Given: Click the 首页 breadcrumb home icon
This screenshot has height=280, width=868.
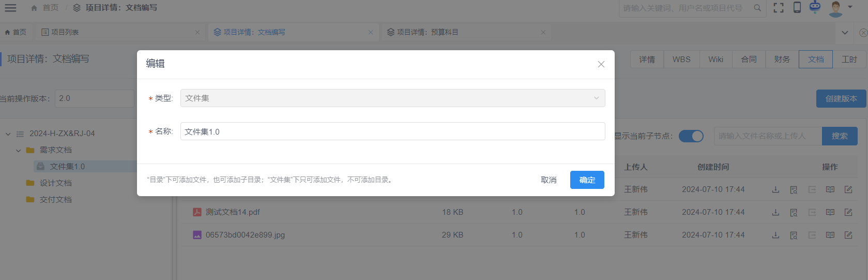Looking at the screenshot, I should (x=34, y=8).
